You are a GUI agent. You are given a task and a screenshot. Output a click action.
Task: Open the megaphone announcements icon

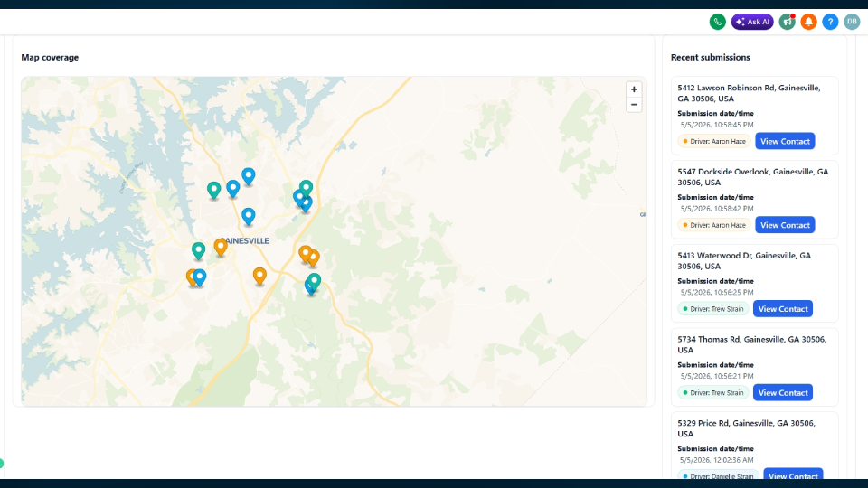click(788, 22)
